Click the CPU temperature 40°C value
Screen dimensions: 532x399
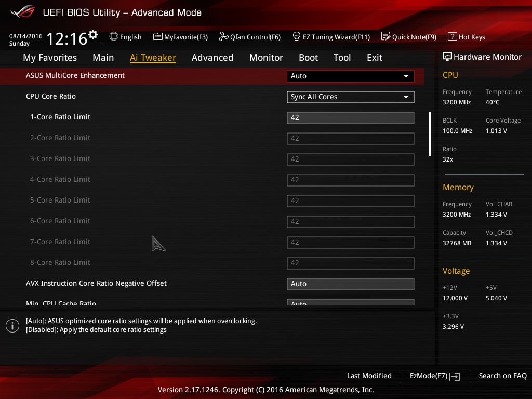pos(493,102)
